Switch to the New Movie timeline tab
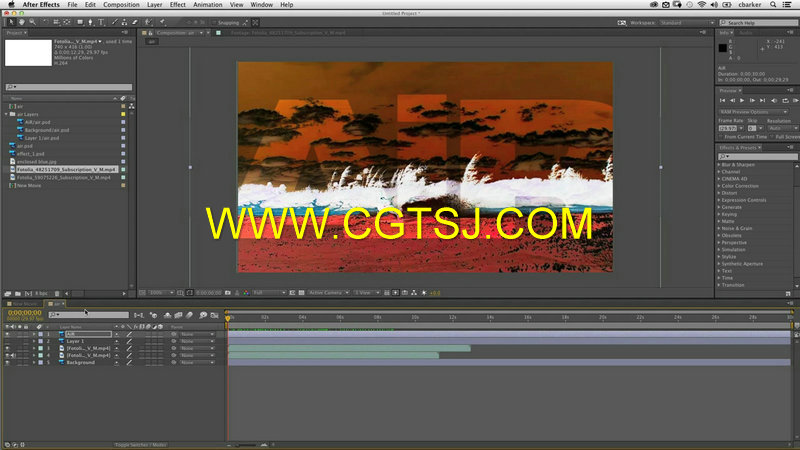The width and height of the screenshot is (800, 450). tap(24, 304)
